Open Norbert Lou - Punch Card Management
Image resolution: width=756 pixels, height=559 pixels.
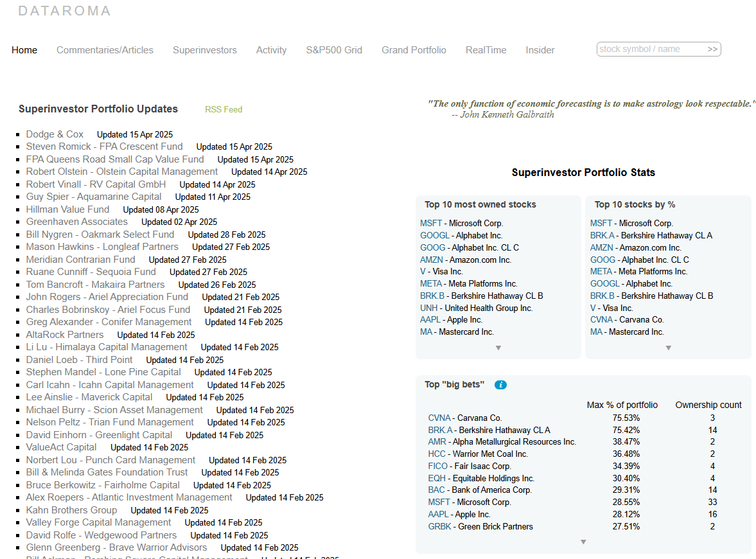110,460
